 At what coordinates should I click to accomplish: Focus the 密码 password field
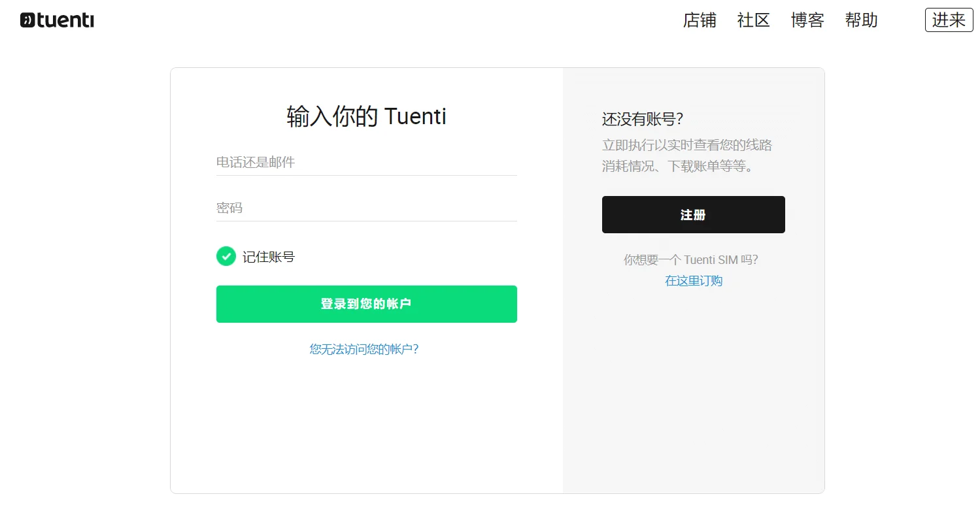pyautogui.click(x=366, y=208)
